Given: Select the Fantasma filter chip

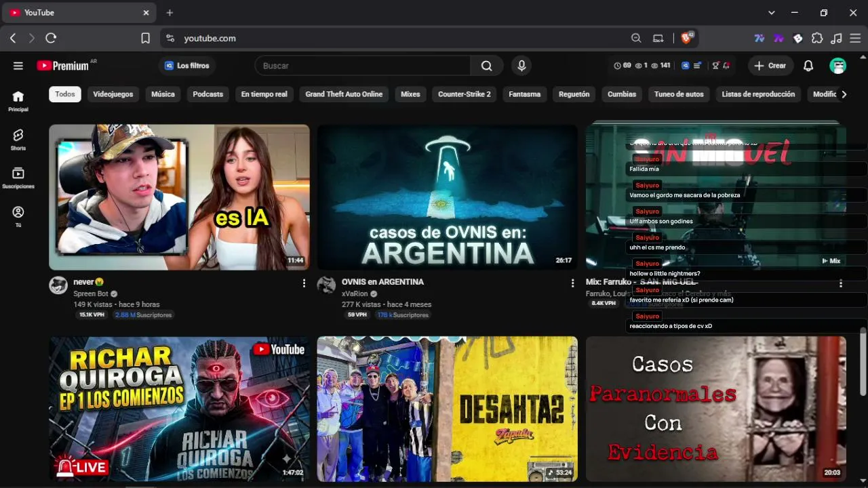Looking at the screenshot, I should pyautogui.click(x=525, y=94).
